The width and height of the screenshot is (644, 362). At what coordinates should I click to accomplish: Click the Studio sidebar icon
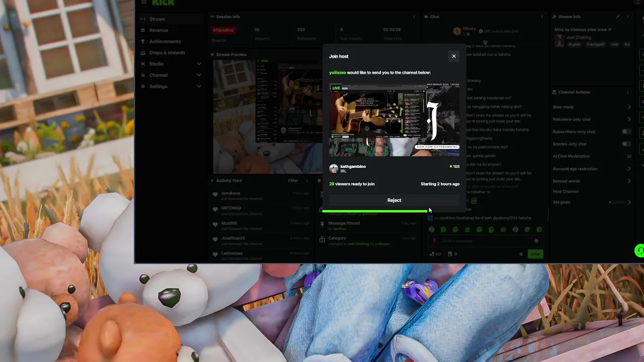[x=143, y=64]
